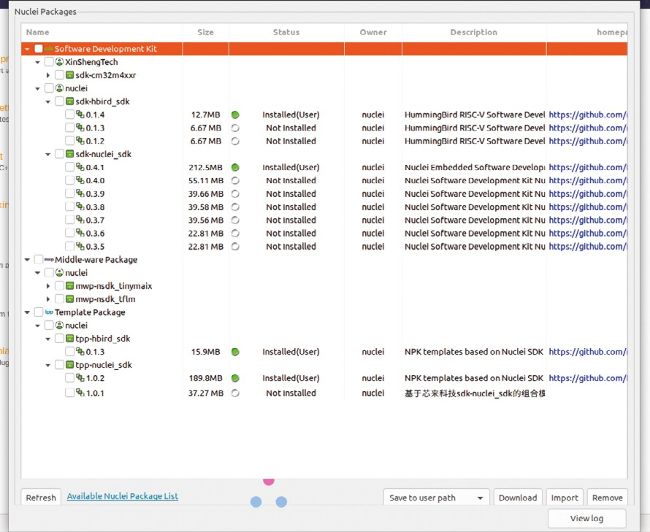
Task: Enable the checkbox for tpp-nuclei_sdk 1.0.2
Action: [70, 379]
